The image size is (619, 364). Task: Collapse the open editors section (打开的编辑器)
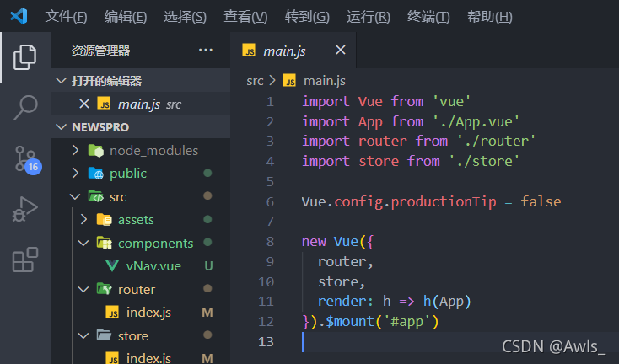click(x=62, y=81)
